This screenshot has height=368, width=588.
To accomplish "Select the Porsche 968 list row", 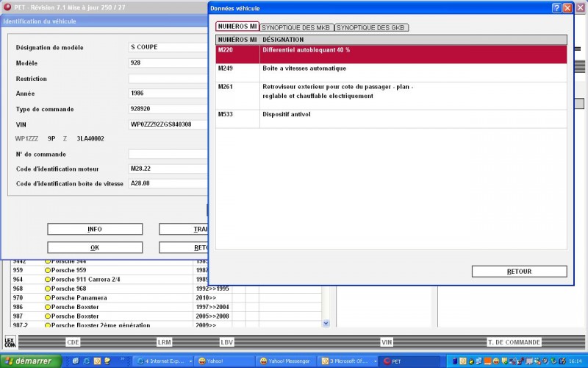I will pyautogui.click(x=166, y=289).
